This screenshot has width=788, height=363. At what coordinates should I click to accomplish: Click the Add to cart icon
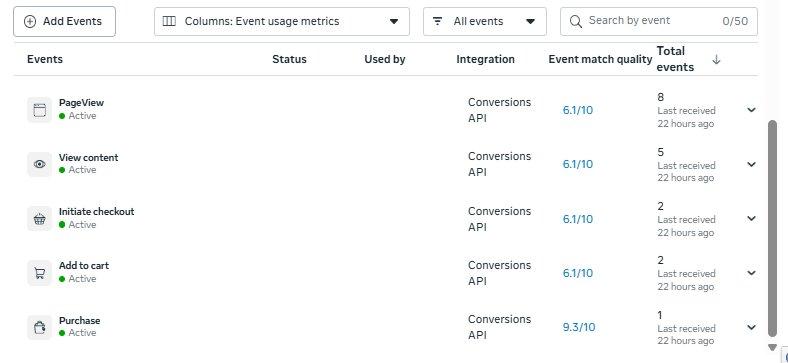click(x=39, y=273)
